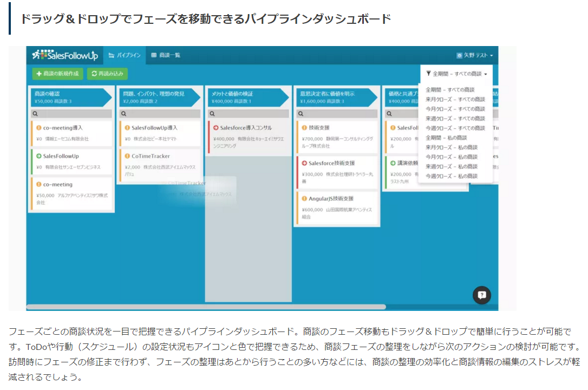The image size is (588, 390).
Task: Click orange alert icon on 技術支援 ¥700,000 card
Action: [x=304, y=128]
